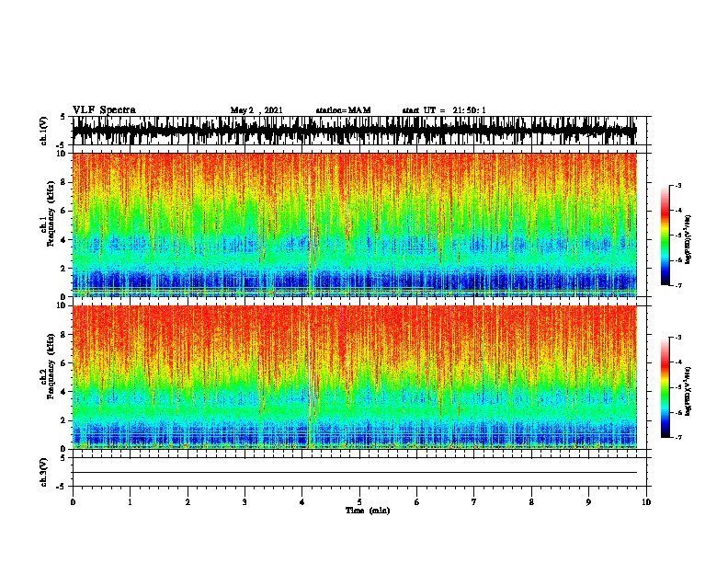Click the "ch.2 Frequency (kHz)" axis label
The image size is (728, 563).
pyautogui.click(x=48, y=366)
